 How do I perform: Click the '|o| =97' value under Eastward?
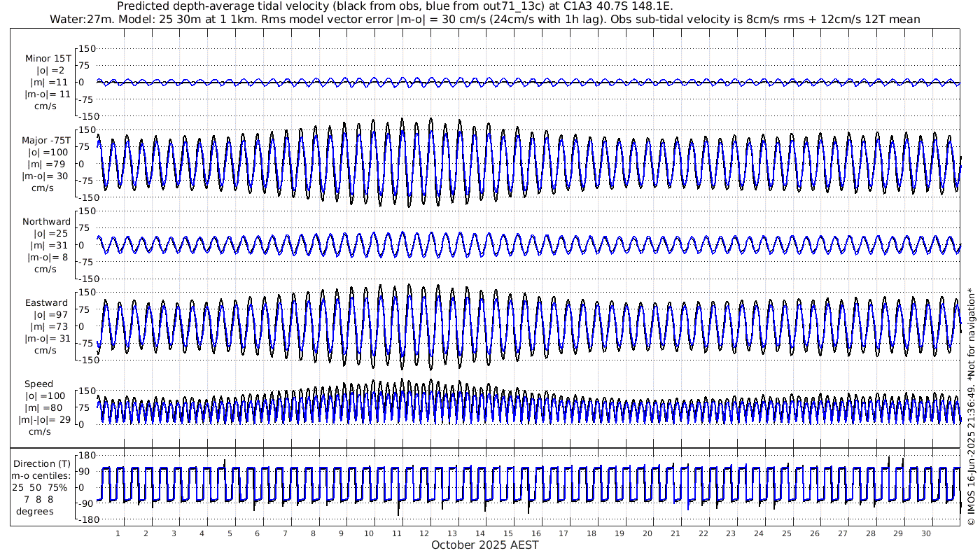[46, 315]
